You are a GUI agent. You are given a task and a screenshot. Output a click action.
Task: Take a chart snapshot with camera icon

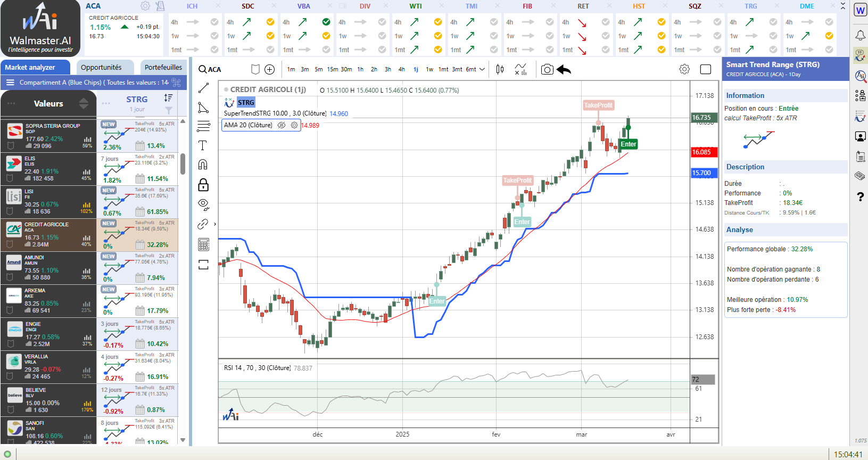tap(547, 70)
